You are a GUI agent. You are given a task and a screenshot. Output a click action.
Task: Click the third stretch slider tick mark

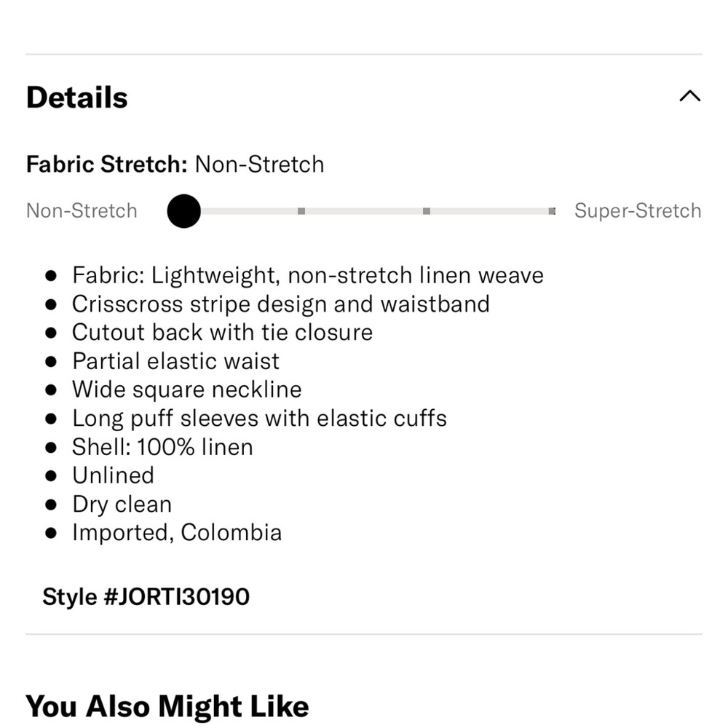427,211
